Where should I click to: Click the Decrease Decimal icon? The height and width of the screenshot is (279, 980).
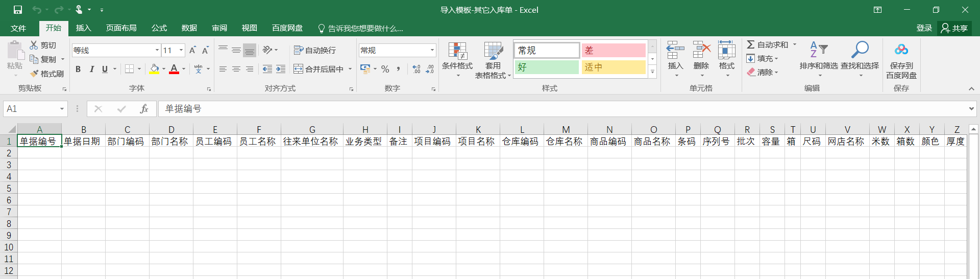430,69
